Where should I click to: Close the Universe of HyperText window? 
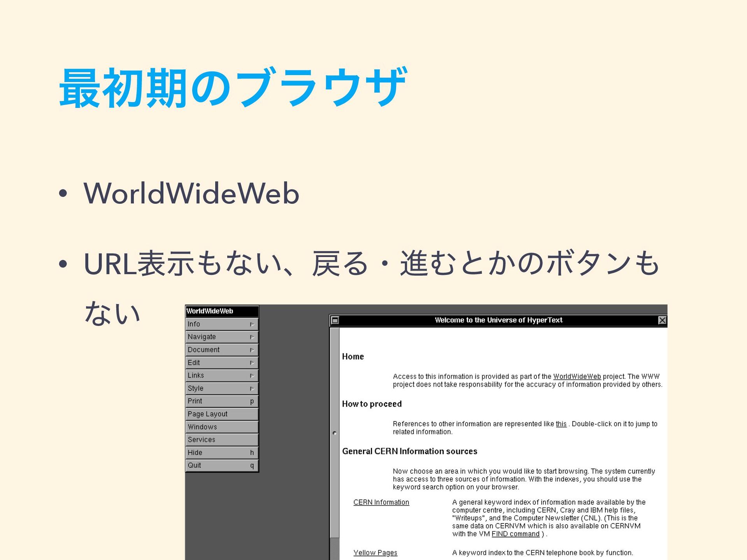(662, 320)
